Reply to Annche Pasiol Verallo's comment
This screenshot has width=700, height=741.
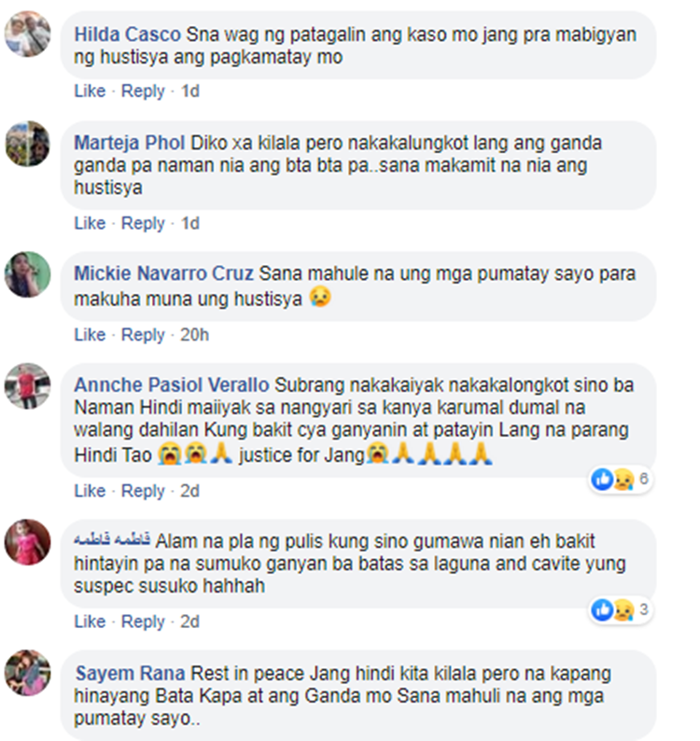point(143,491)
